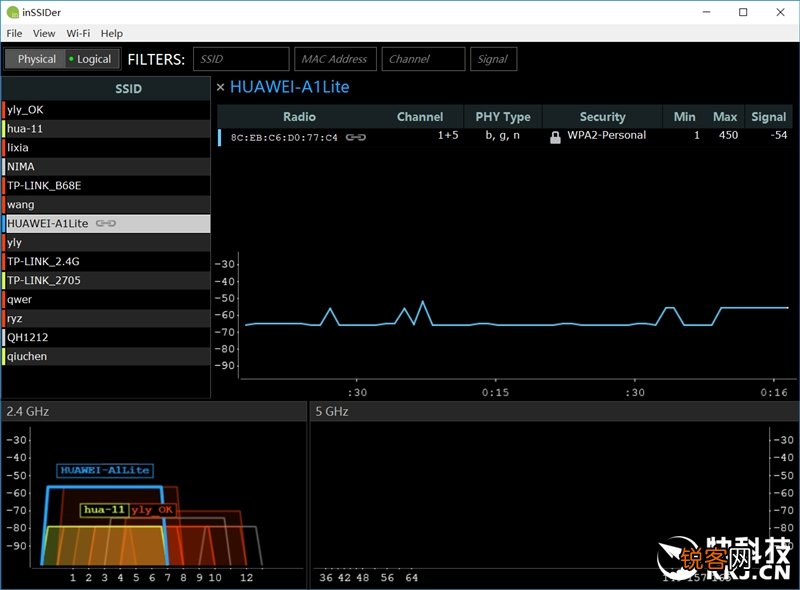Click the Radio column header
800x590 pixels.
299,117
